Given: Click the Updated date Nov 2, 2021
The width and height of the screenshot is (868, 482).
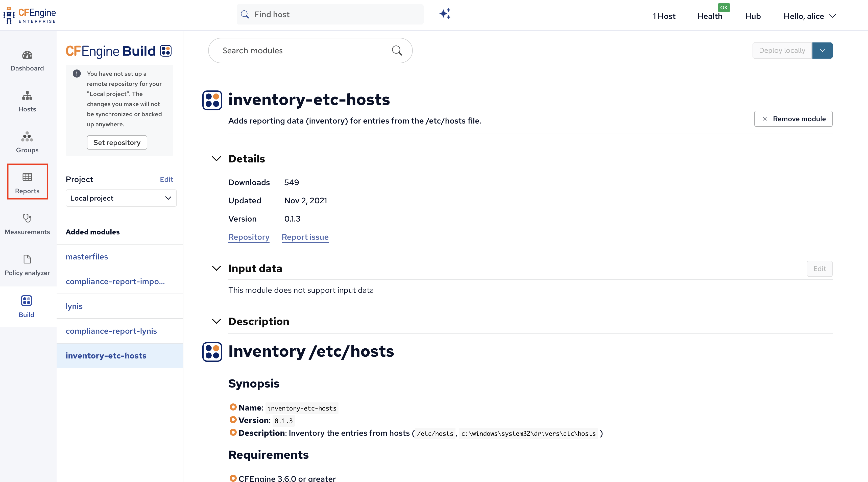Looking at the screenshot, I should (x=306, y=201).
